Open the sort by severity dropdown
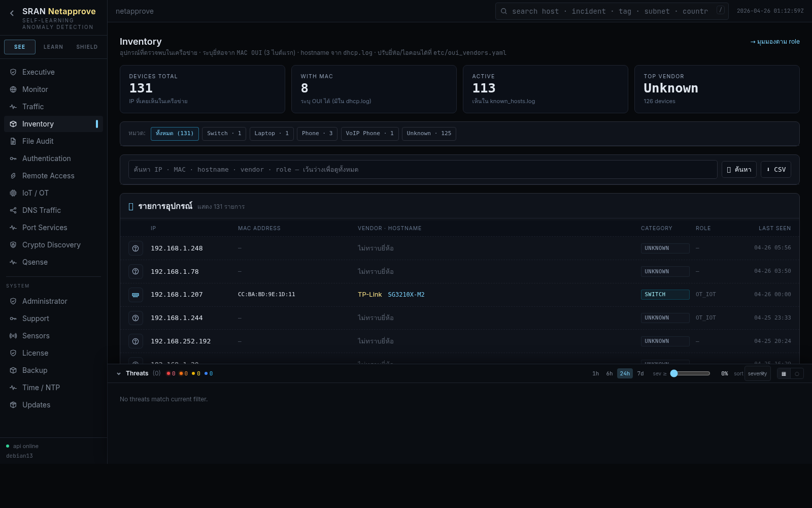Image resolution: width=812 pixels, height=508 pixels. point(757,374)
